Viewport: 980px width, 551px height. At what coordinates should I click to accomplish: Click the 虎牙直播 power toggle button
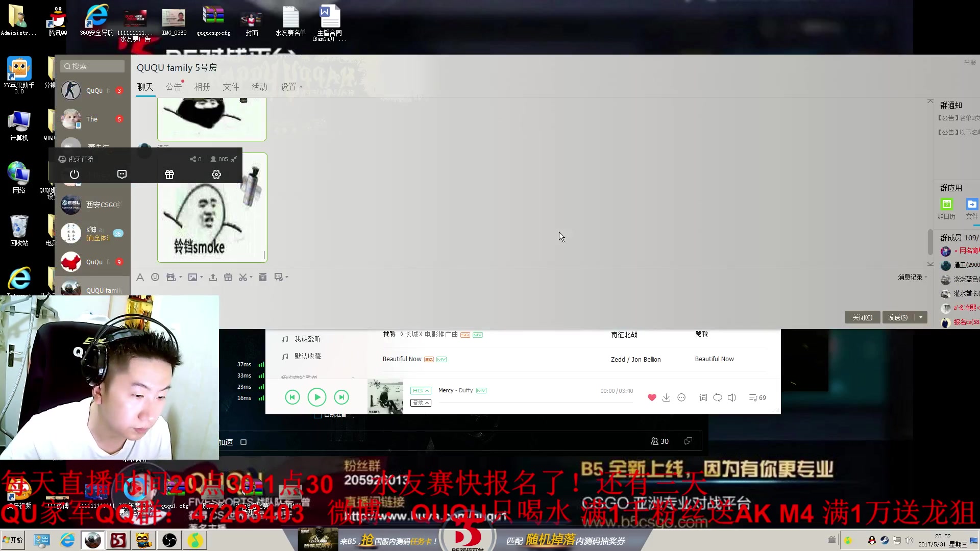pyautogui.click(x=74, y=174)
